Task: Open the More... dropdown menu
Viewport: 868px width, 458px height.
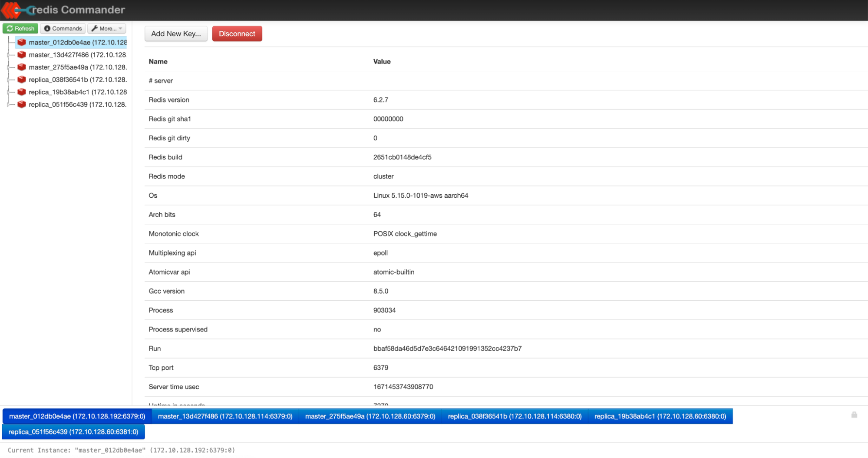Action: pyautogui.click(x=107, y=28)
